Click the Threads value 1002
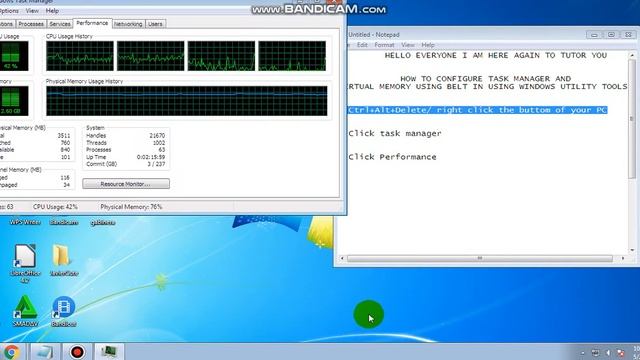640x360 pixels. click(x=158, y=143)
